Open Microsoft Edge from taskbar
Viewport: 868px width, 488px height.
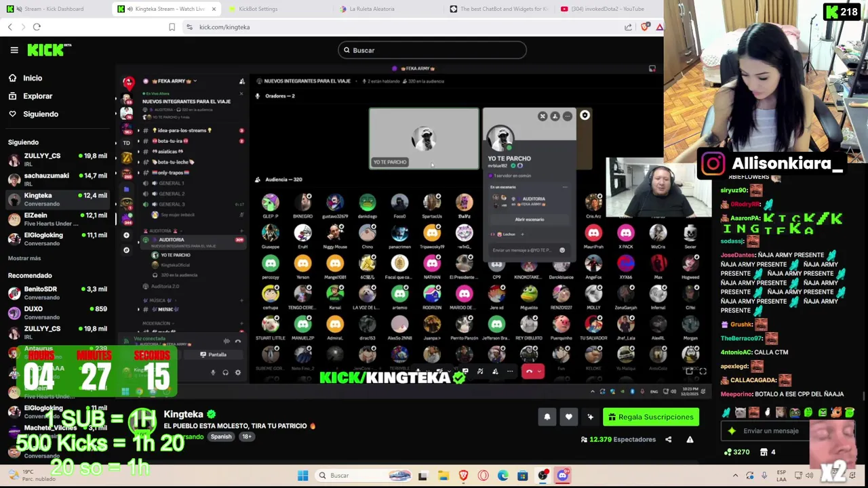(502, 475)
